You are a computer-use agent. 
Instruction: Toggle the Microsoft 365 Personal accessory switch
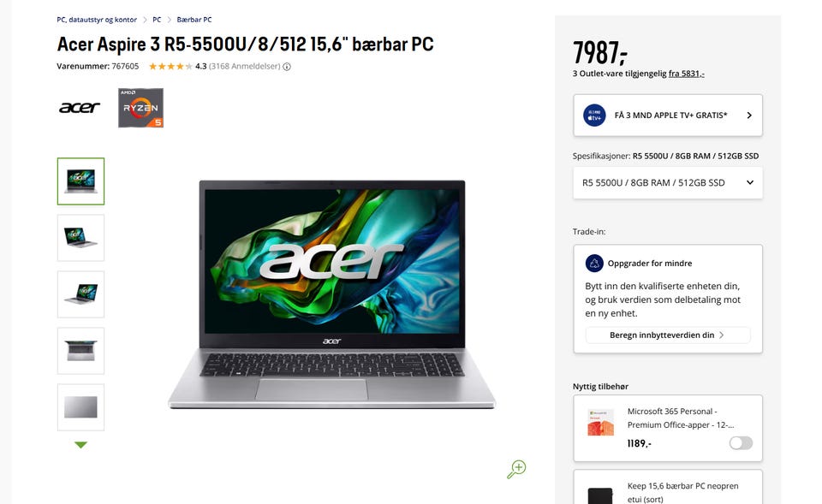pyautogui.click(x=741, y=443)
